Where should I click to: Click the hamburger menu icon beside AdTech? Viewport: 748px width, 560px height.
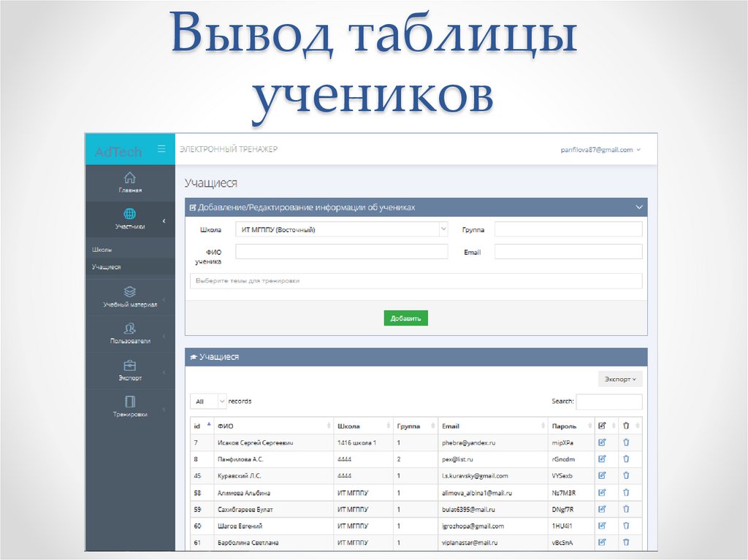pyautogui.click(x=161, y=149)
